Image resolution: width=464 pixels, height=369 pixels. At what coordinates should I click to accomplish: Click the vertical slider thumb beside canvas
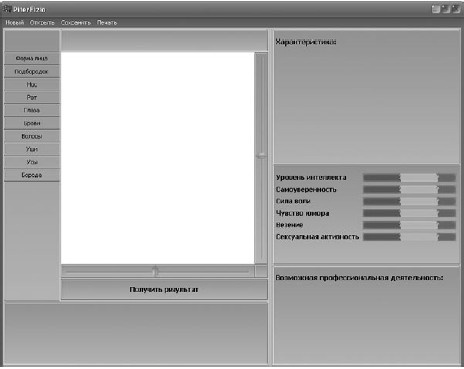tap(261, 155)
